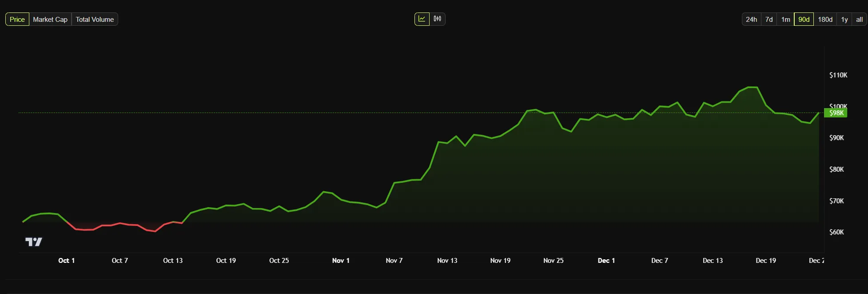Set the time range to 7d
This screenshot has height=294, width=868.
coord(769,20)
